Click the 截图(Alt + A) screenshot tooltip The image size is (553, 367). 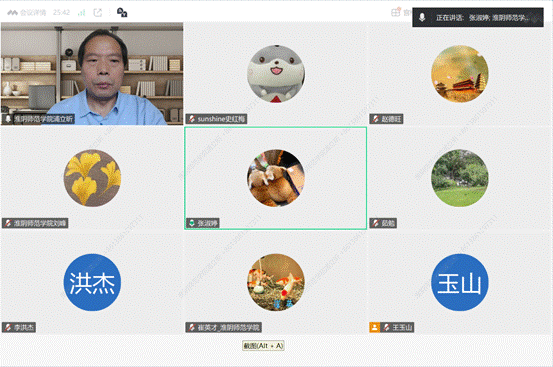click(263, 345)
